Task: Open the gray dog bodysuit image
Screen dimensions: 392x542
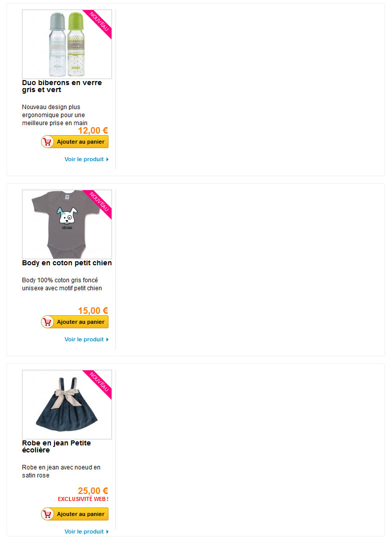Action: pyautogui.click(x=67, y=224)
